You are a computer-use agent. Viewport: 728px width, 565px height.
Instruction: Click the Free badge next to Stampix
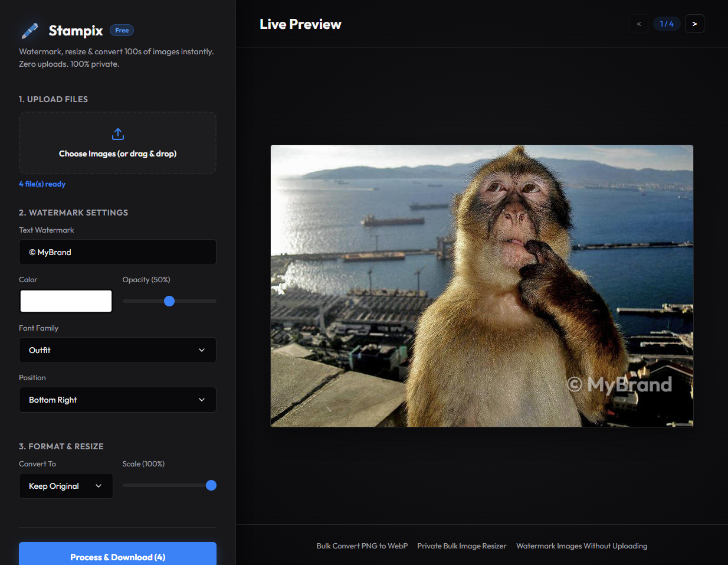coord(122,30)
